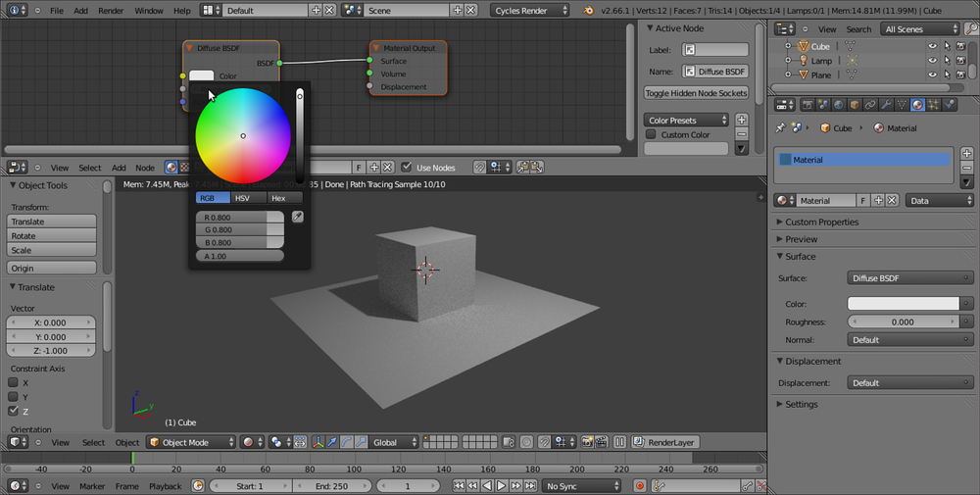980x495 pixels.
Task: Open the Cycles Render engine dropdown
Action: pyautogui.click(x=530, y=10)
